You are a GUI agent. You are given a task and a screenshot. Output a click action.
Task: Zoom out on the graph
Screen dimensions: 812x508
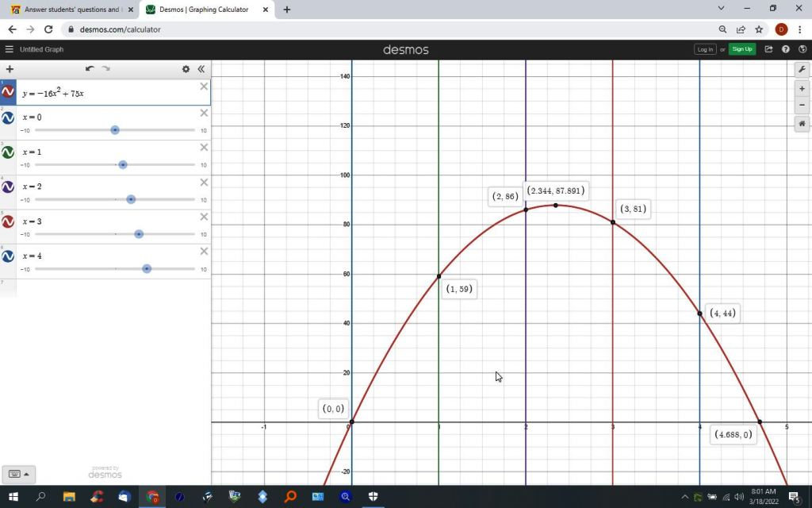(x=802, y=106)
